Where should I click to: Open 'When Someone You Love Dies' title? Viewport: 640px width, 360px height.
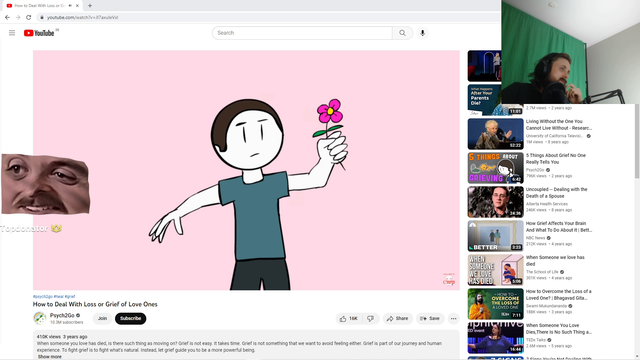[558, 329]
